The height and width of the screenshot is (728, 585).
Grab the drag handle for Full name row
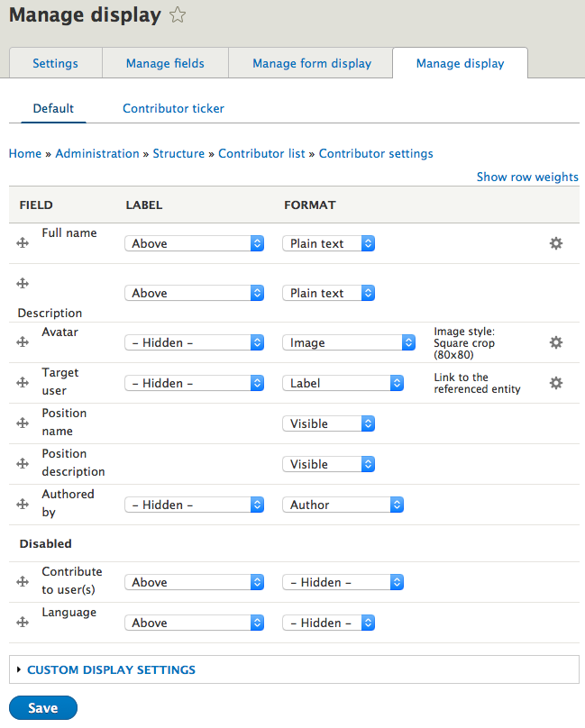(23, 243)
